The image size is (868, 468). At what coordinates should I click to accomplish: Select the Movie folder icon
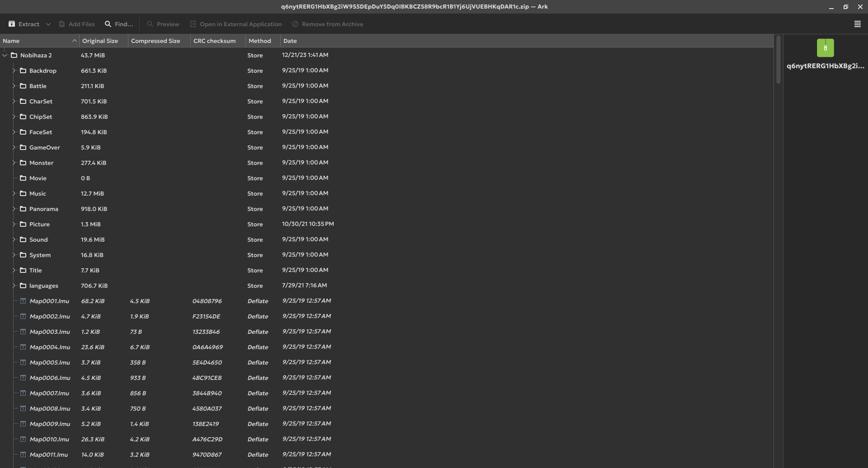click(23, 178)
